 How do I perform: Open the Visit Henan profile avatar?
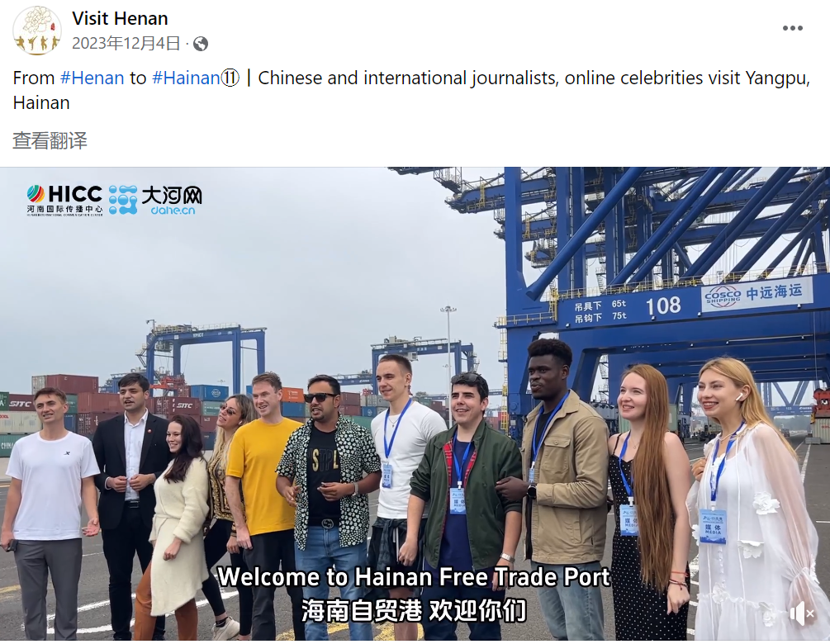tap(36, 31)
